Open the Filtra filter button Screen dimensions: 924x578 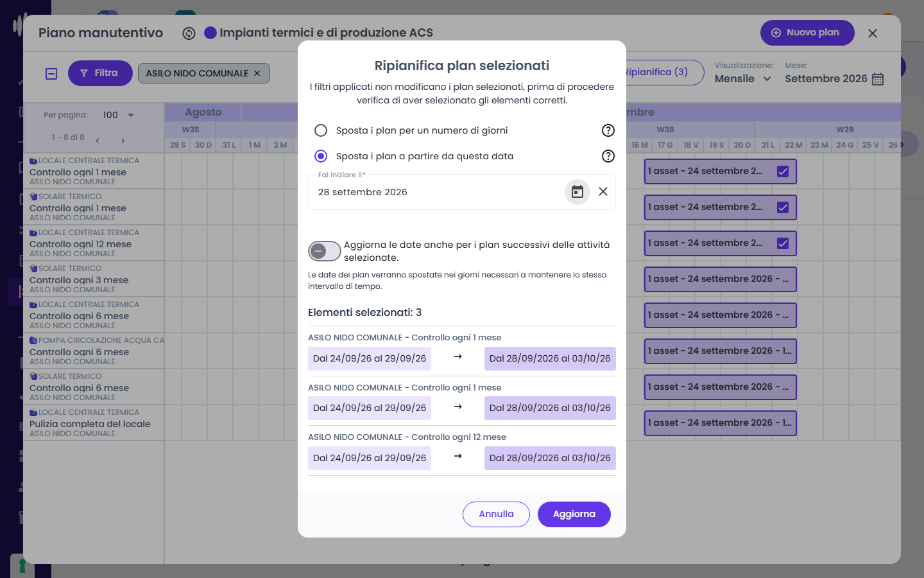click(x=100, y=73)
